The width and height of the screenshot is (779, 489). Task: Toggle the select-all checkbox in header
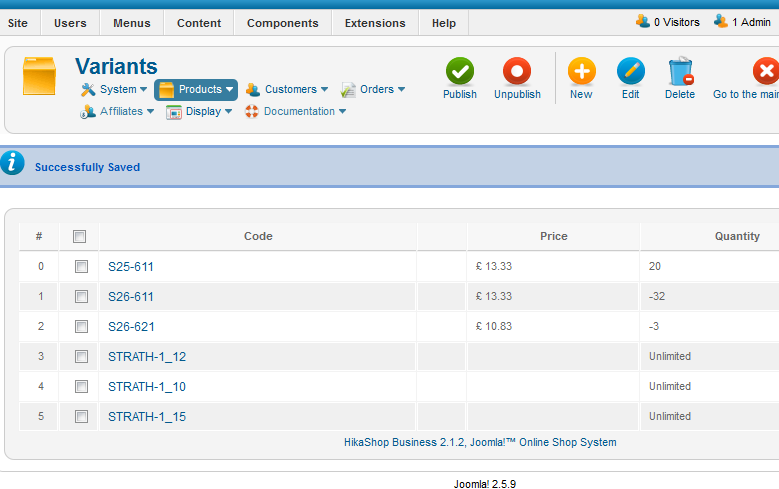(79, 236)
